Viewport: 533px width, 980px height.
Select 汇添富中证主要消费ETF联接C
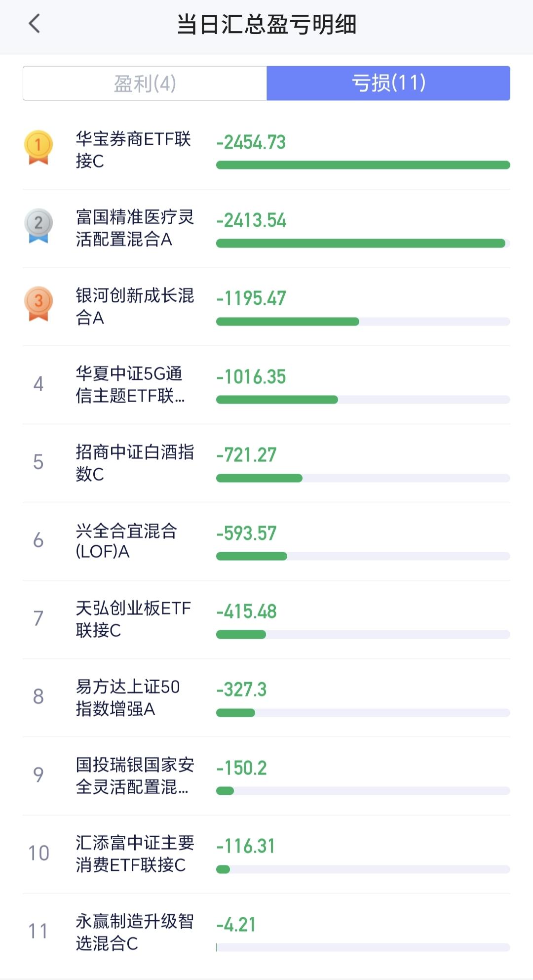point(134,854)
